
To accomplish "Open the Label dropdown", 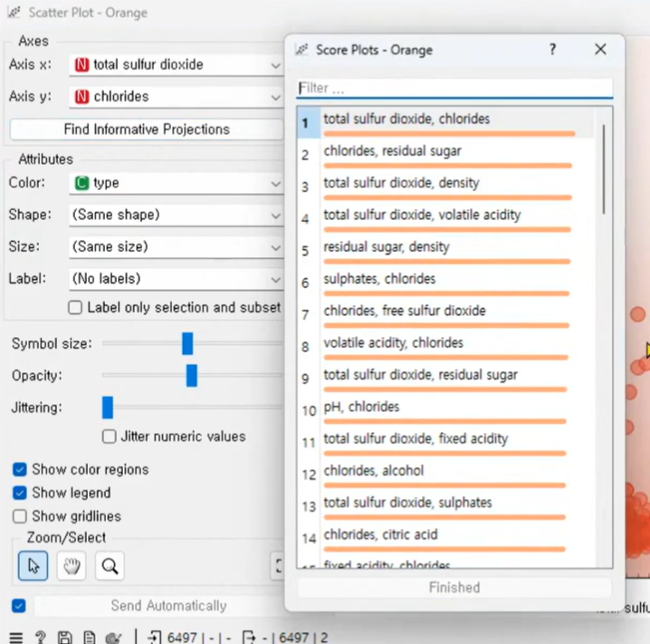I will coord(176,279).
